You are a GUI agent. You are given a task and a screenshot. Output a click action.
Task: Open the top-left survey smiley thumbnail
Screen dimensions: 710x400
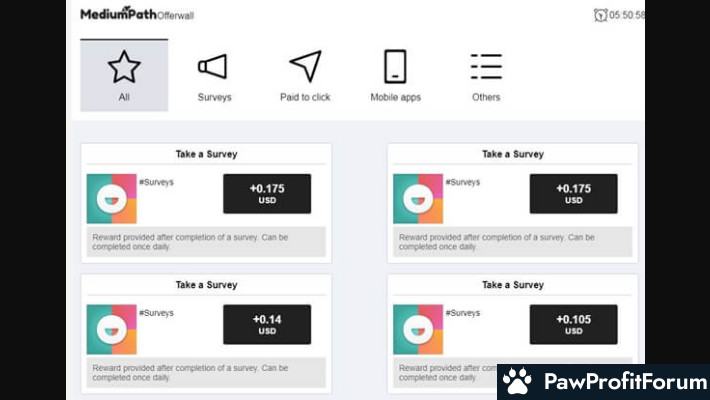coord(111,198)
